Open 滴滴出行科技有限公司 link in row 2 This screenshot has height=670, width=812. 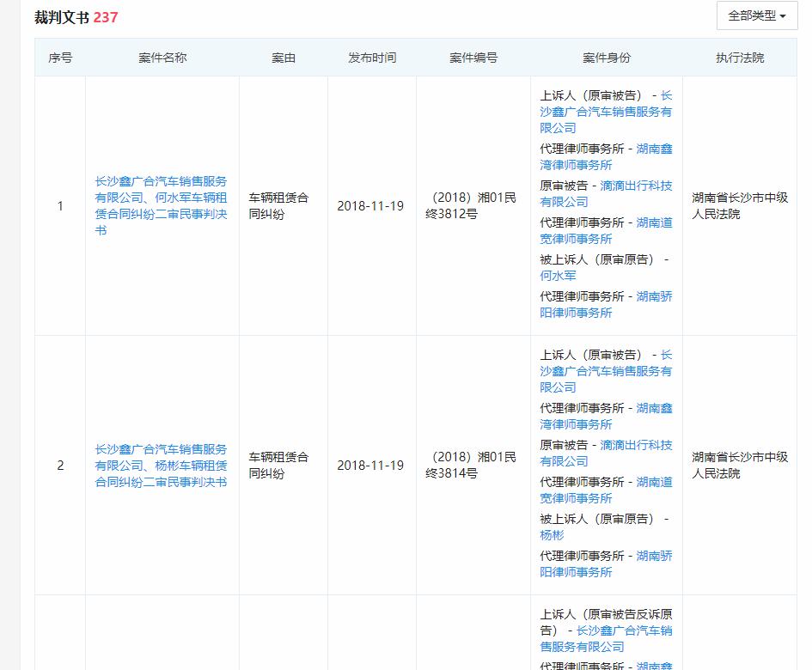pyautogui.click(x=606, y=453)
